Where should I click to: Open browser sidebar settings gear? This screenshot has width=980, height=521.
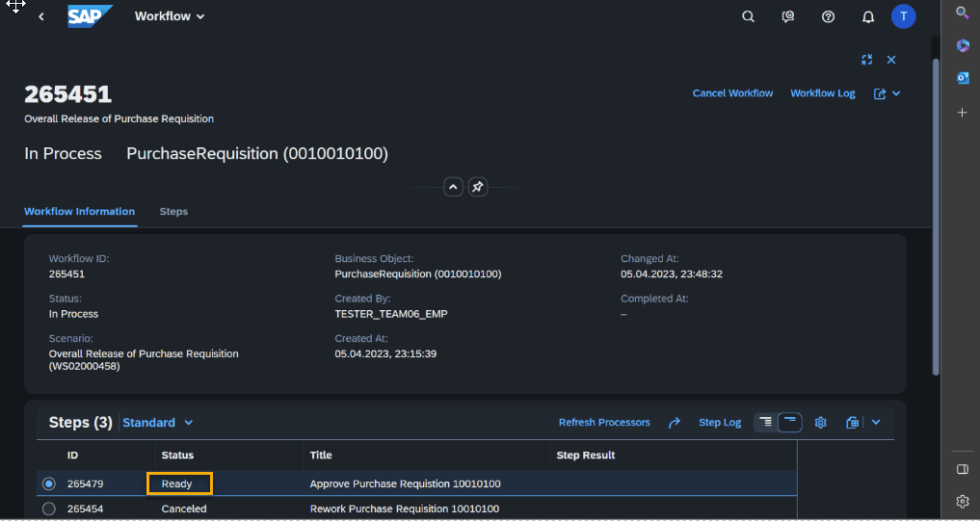click(963, 501)
